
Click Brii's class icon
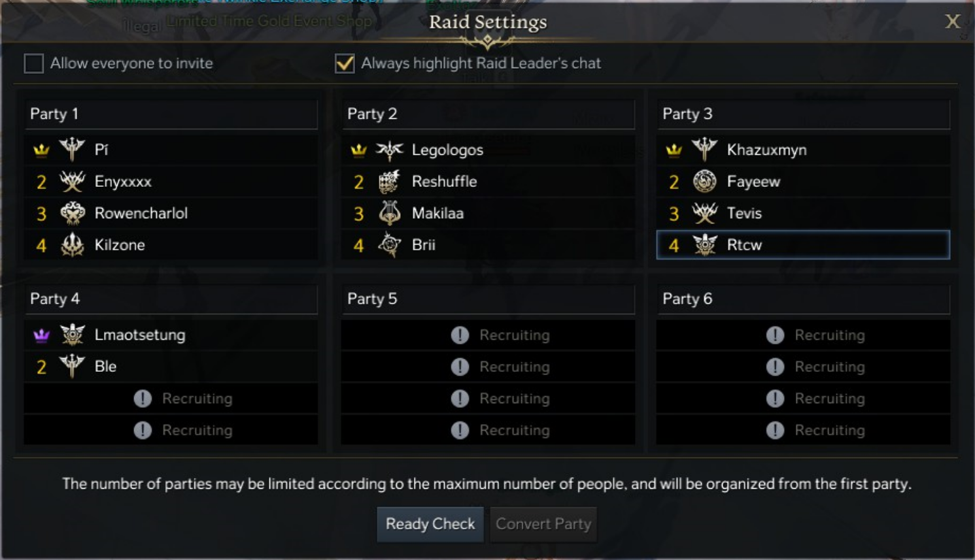click(x=389, y=245)
